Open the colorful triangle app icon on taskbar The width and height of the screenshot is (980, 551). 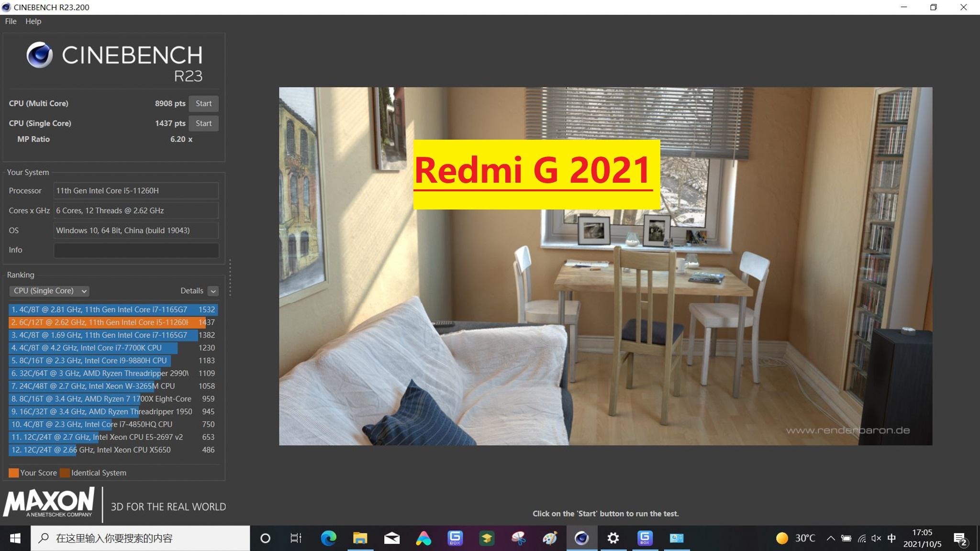[x=423, y=538]
